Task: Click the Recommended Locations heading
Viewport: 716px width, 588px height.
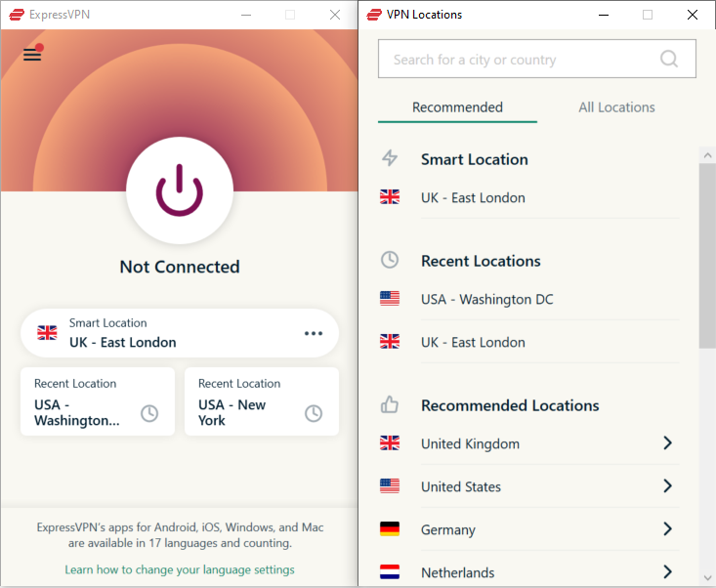Action: pos(510,405)
